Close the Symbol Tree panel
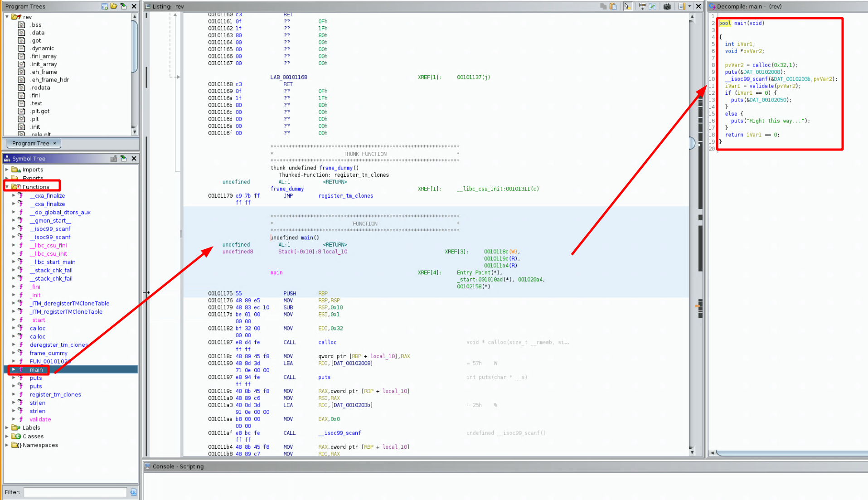This screenshot has width=868, height=500. tap(134, 159)
